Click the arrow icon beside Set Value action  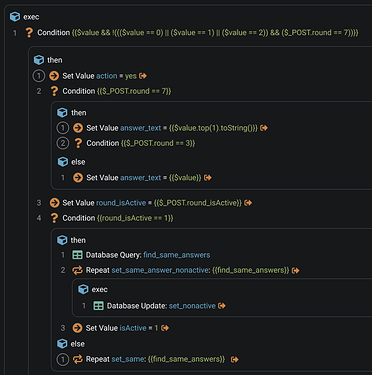click(x=54, y=76)
